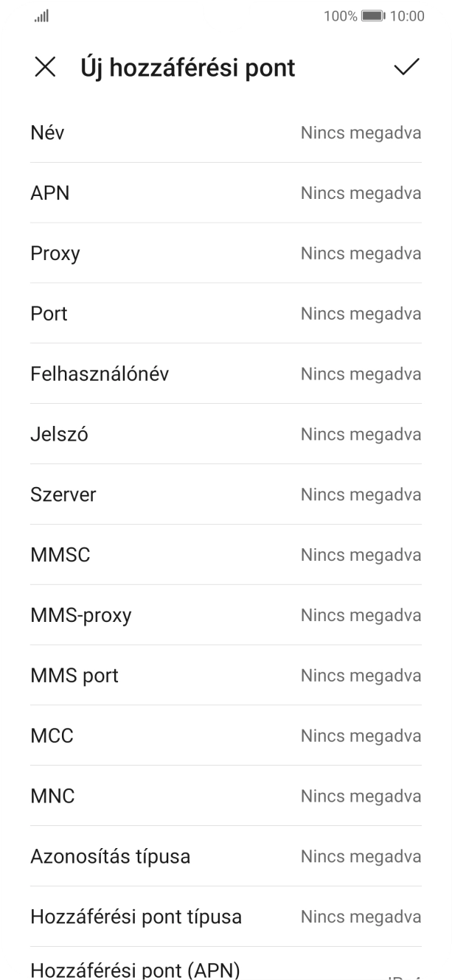Tap Jelszó to set a password
The image size is (452, 980).
226,434
